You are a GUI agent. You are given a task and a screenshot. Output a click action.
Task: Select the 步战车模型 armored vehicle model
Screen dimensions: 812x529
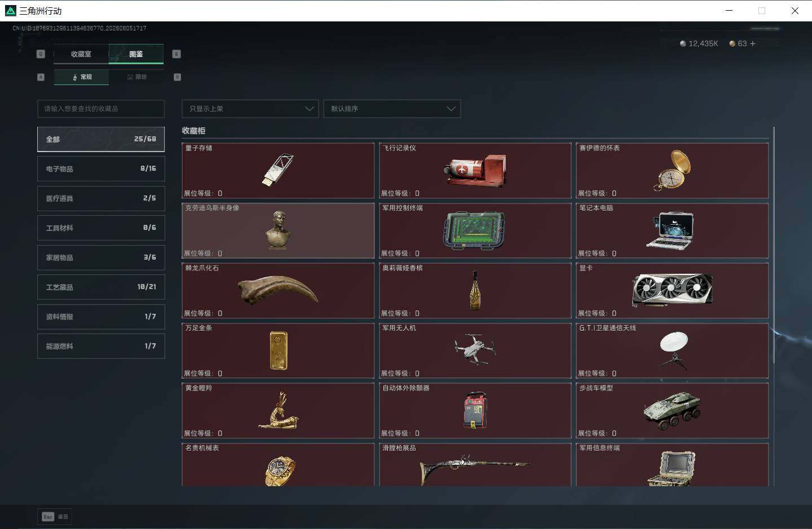[672, 410]
